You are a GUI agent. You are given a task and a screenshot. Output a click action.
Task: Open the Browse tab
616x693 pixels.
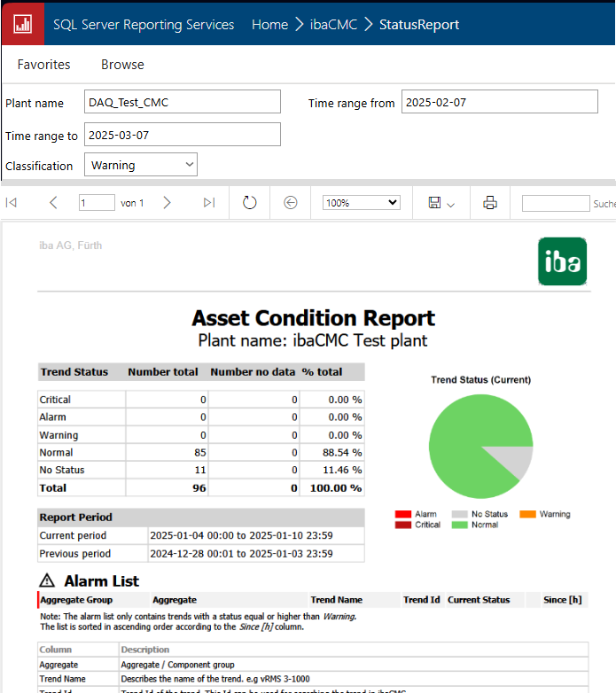click(x=122, y=65)
